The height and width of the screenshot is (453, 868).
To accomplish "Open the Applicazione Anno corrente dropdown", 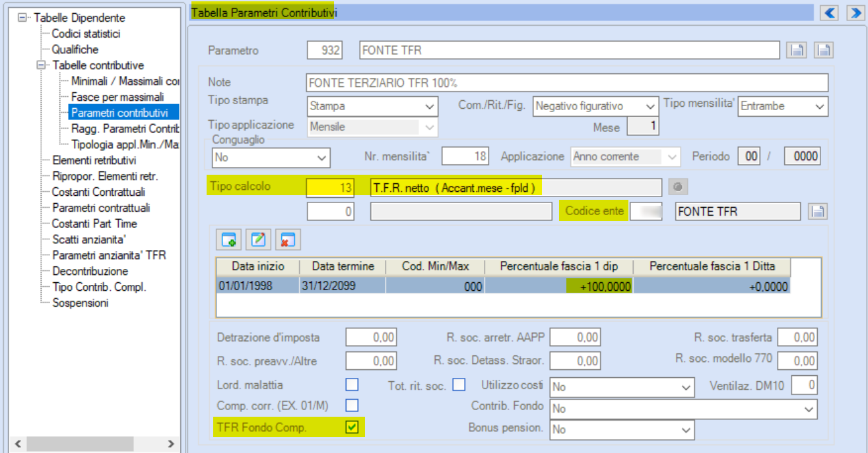I will point(673,157).
